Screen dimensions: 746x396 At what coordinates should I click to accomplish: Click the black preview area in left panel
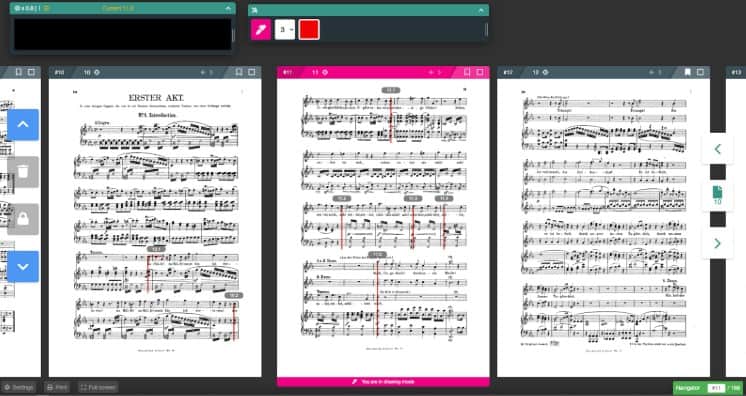point(122,34)
